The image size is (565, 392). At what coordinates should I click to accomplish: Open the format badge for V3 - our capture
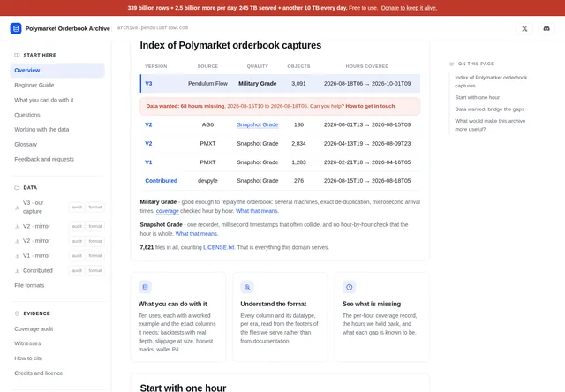(x=95, y=207)
